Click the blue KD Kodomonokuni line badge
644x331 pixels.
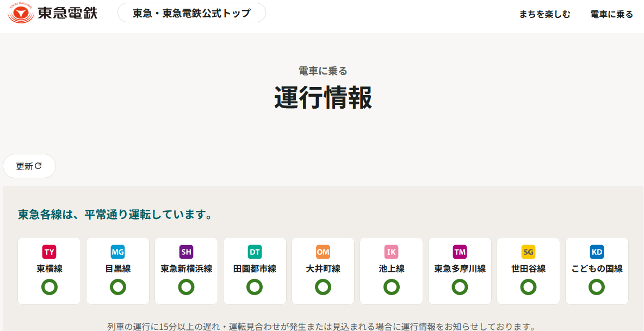tap(597, 252)
